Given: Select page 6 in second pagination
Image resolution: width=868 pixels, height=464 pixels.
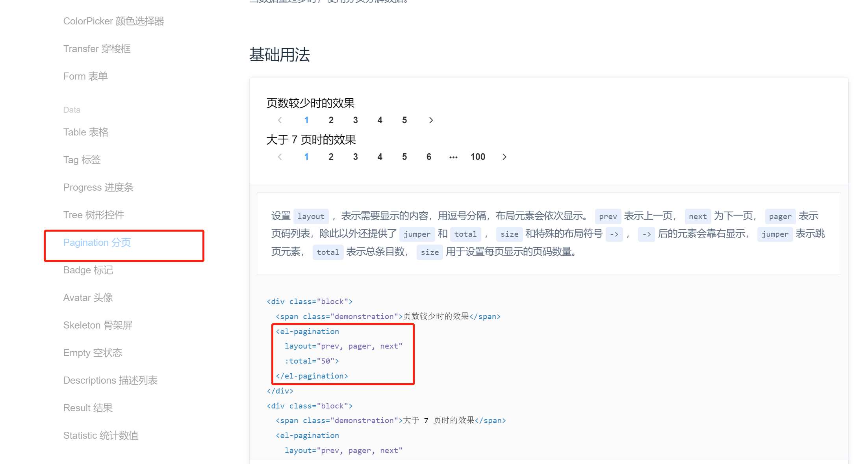Looking at the screenshot, I should pyautogui.click(x=429, y=157).
